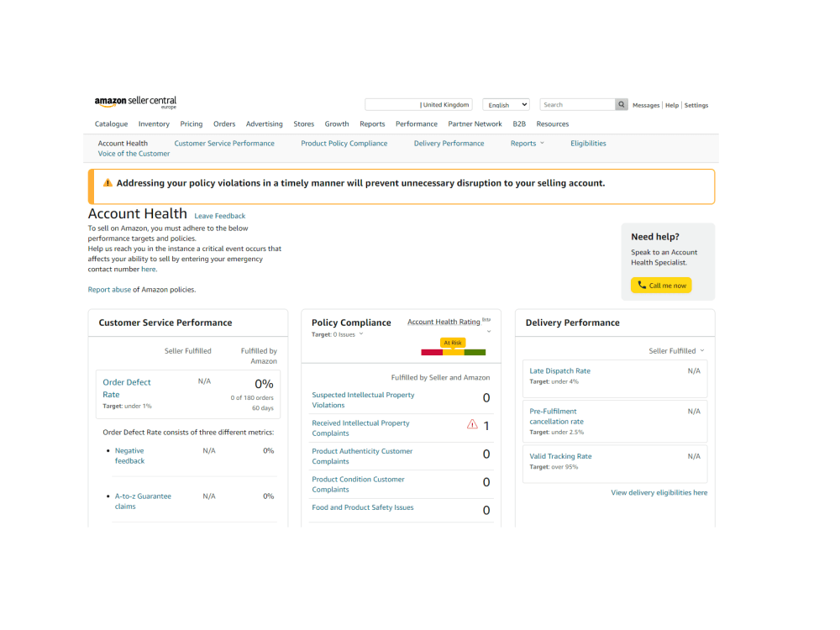Expand the Reports submenu chevron
Screen dimensions: 840x630
[542, 143]
